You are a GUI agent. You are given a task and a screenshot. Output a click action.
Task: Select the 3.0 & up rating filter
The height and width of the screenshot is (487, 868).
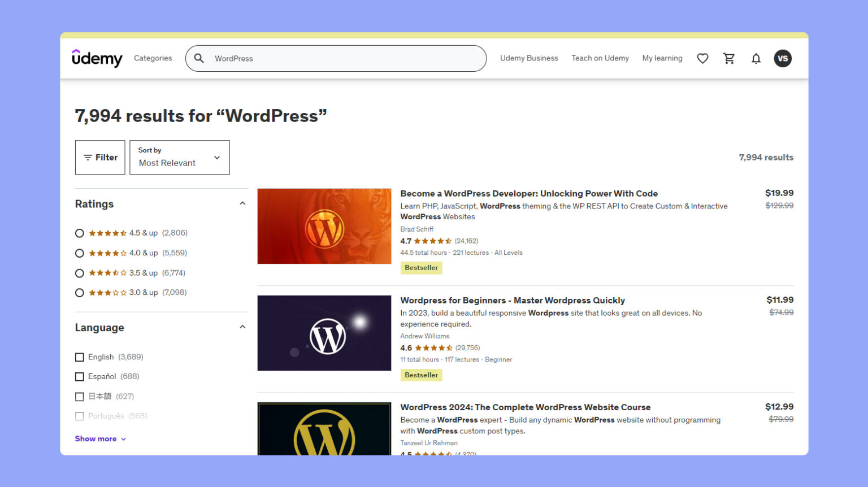[79, 292]
